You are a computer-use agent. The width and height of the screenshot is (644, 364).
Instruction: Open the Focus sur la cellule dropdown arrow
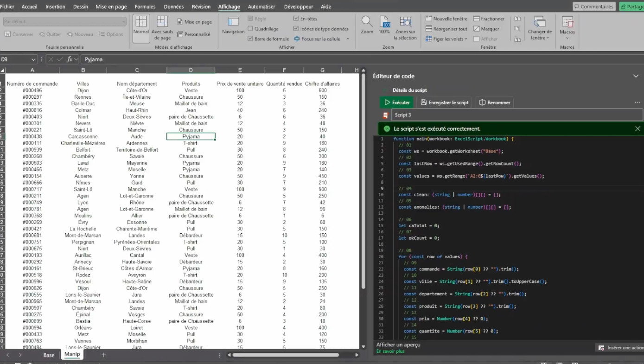point(348,39)
